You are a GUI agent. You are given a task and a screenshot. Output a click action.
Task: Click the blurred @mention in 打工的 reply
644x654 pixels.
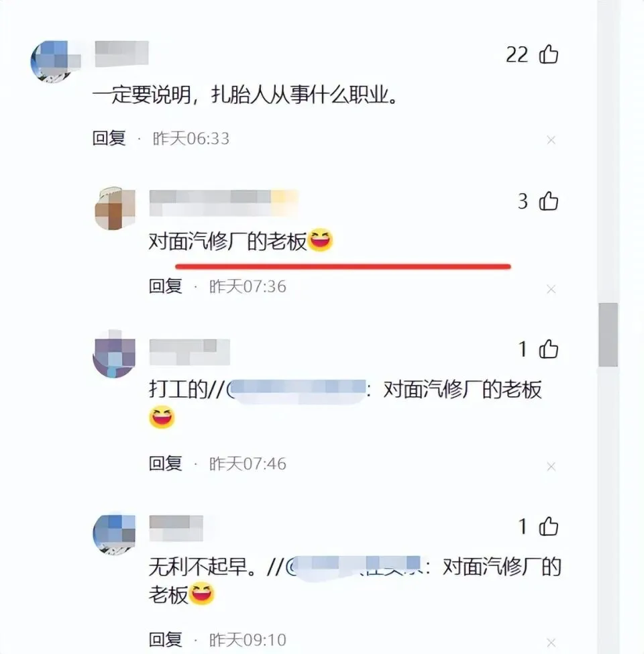pyautogui.click(x=297, y=390)
